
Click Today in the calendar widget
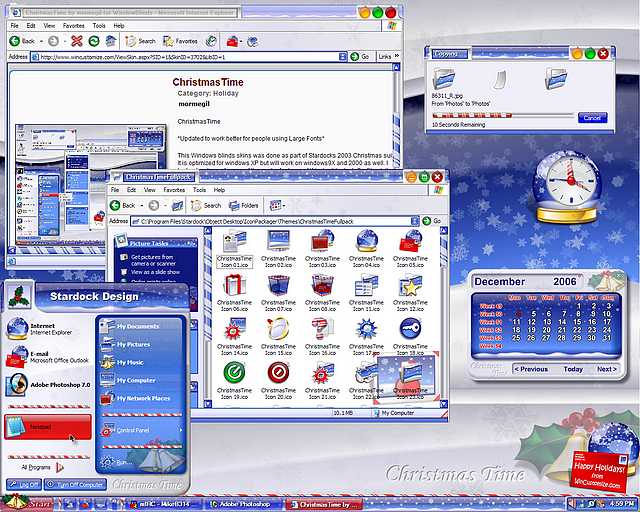(573, 369)
